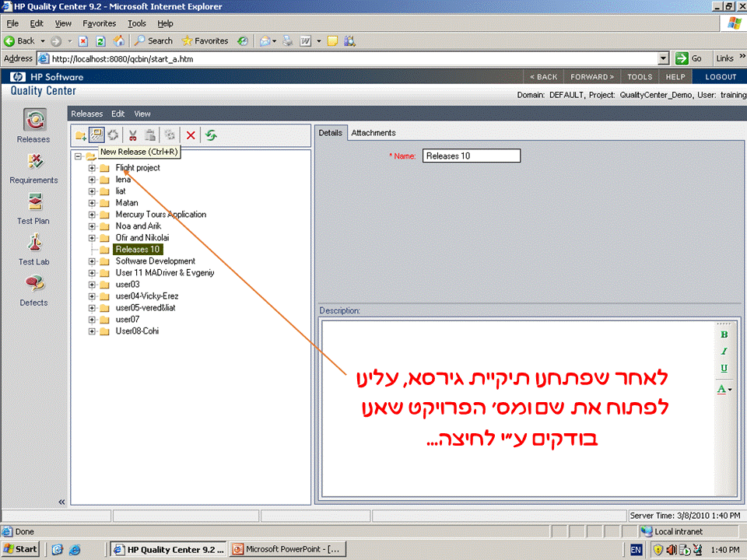Switch to Microsoft PowerPoint taskbar item

click(x=287, y=549)
